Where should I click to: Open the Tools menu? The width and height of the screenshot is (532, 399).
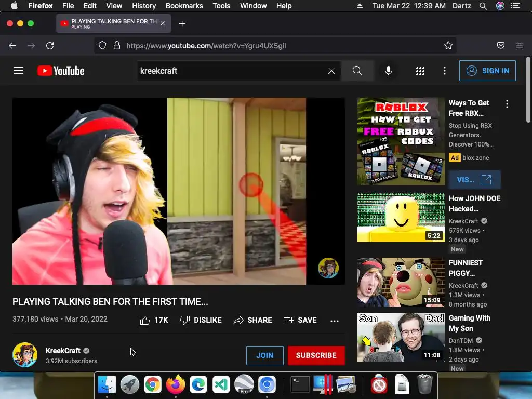pyautogui.click(x=221, y=6)
